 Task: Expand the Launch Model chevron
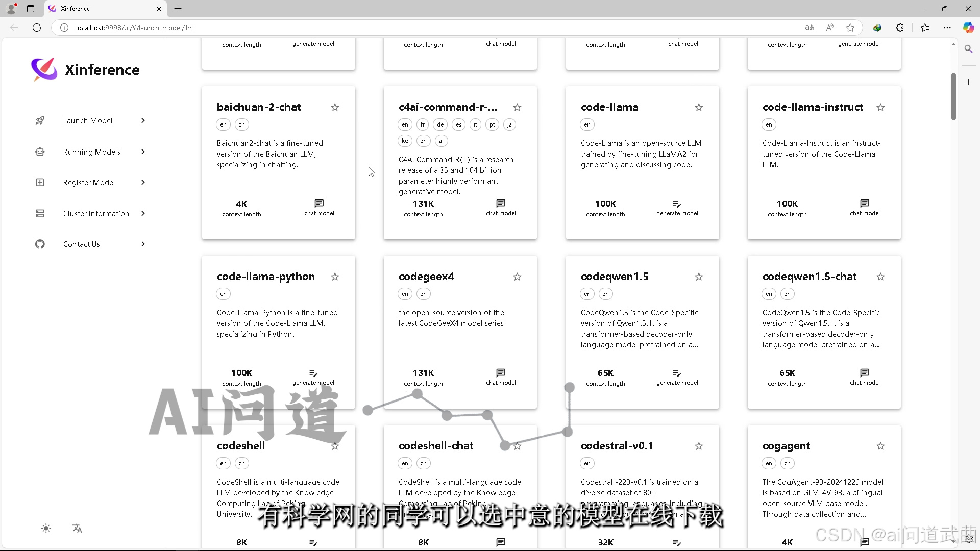(x=143, y=121)
